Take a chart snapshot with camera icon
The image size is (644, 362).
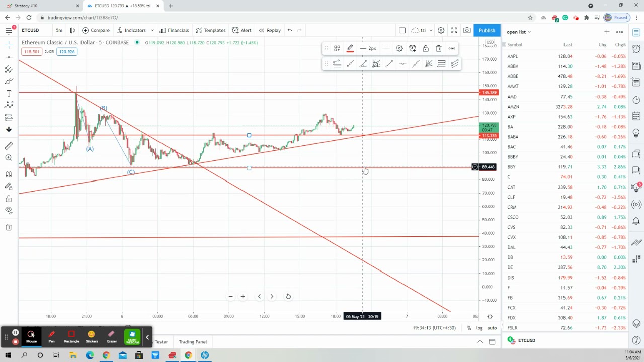tap(467, 30)
